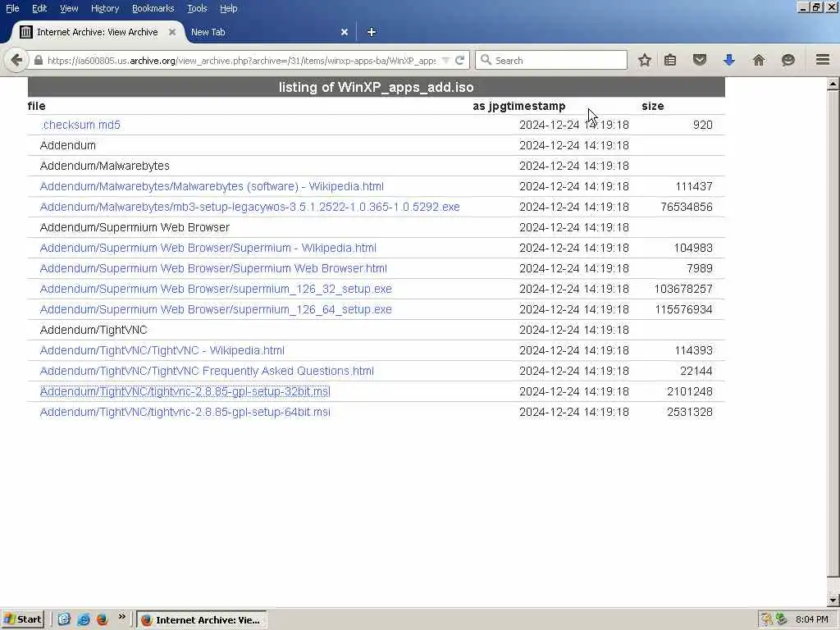Image resolution: width=840 pixels, height=630 pixels.
Task: Open Supermium - Wikipedia.html link
Action: [x=208, y=248]
